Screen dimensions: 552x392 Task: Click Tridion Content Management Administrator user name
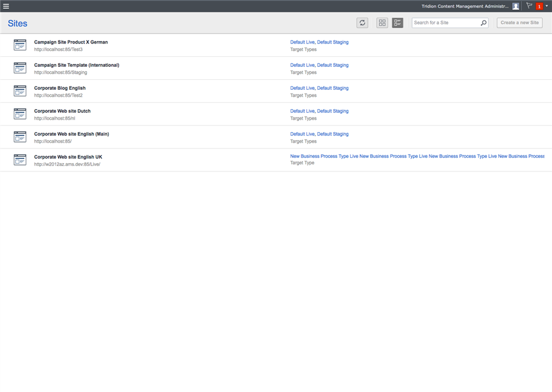[465, 6]
